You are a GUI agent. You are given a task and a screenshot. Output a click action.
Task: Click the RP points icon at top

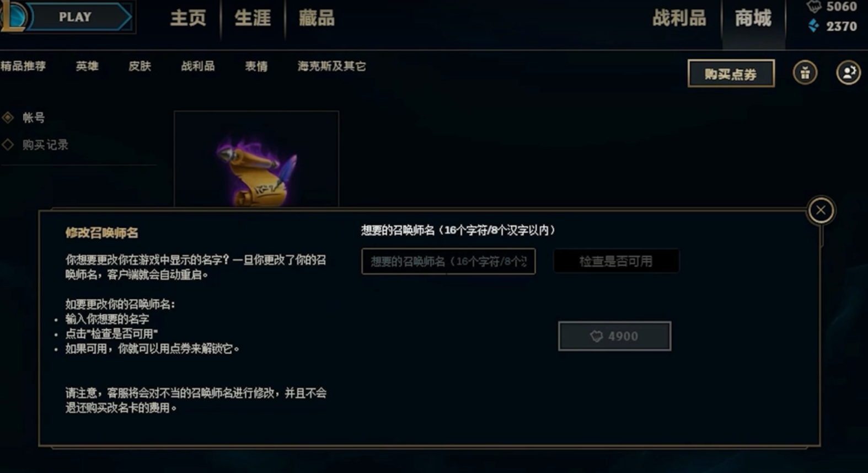(x=814, y=7)
